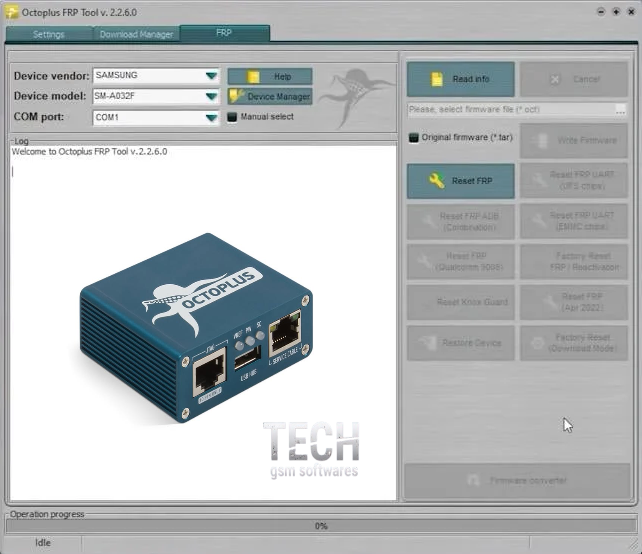Image resolution: width=642 pixels, height=554 pixels.
Task: Toggle the Original firmware (*.tar) checkbox
Action: [x=414, y=138]
